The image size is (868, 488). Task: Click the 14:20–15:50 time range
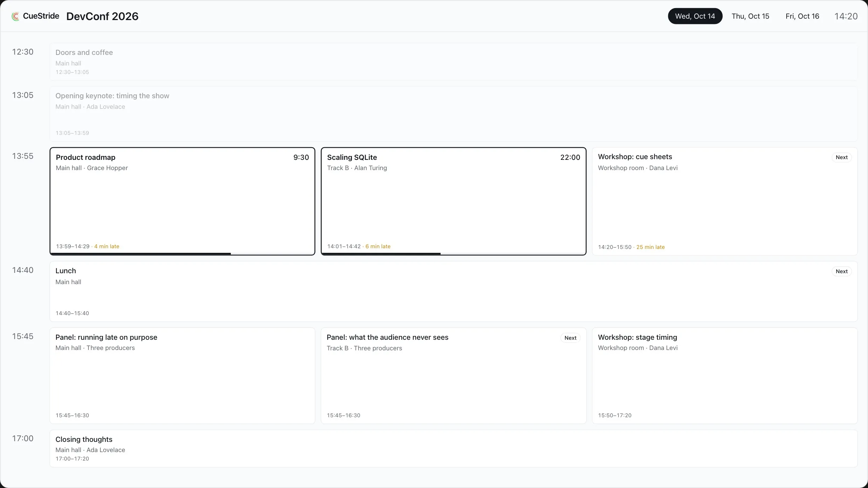(615, 247)
